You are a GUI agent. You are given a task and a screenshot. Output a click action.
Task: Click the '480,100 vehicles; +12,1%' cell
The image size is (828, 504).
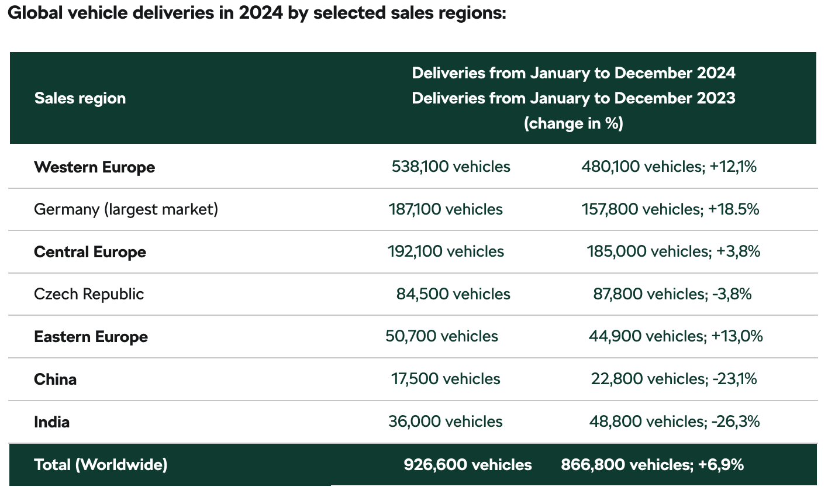(669, 167)
